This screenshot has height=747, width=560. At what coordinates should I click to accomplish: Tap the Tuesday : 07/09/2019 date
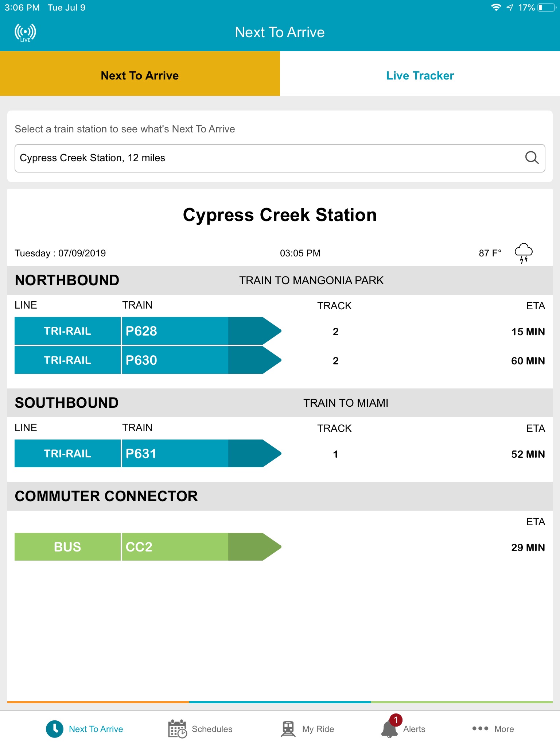[x=60, y=253]
